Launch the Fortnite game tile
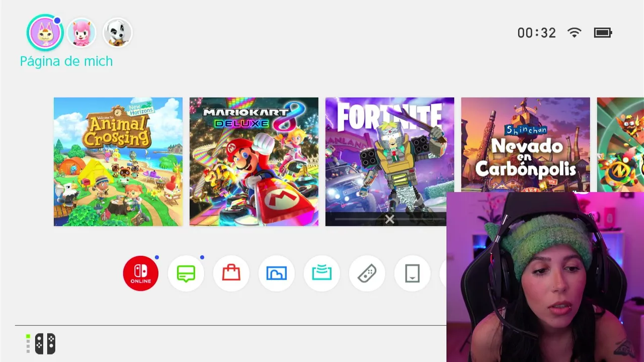The width and height of the screenshot is (644, 362). (390, 162)
